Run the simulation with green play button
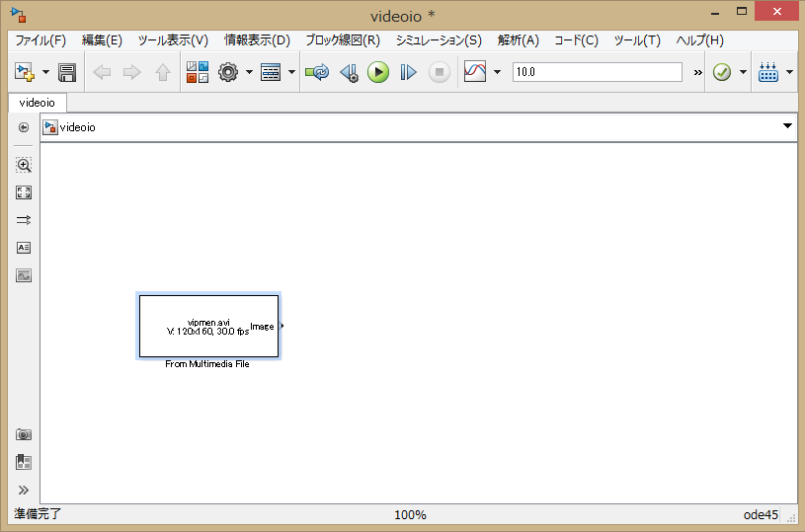Screen dimensions: 805x532 pyautogui.click(x=378, y=72)
